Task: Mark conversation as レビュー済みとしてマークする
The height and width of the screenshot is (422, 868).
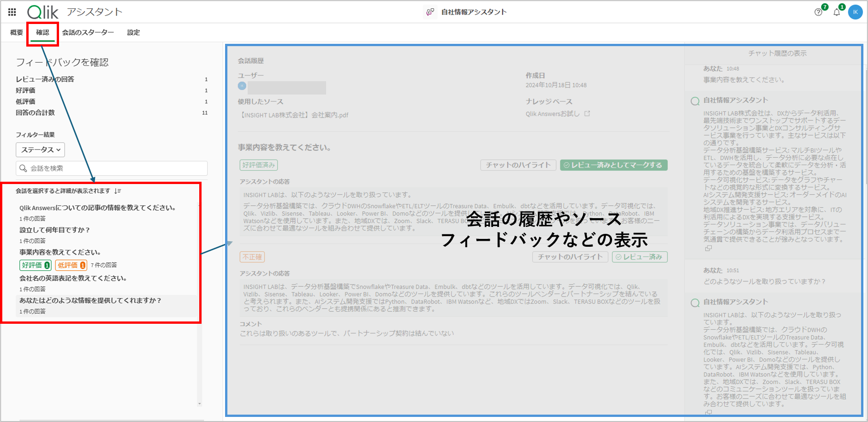Action: 614,165
